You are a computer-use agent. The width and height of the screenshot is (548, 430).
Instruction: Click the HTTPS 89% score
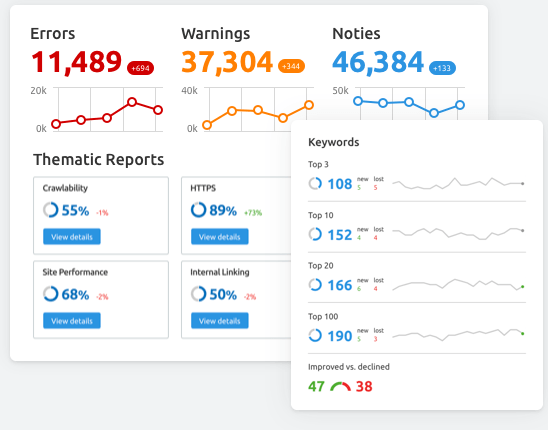(x=223, y=210)
